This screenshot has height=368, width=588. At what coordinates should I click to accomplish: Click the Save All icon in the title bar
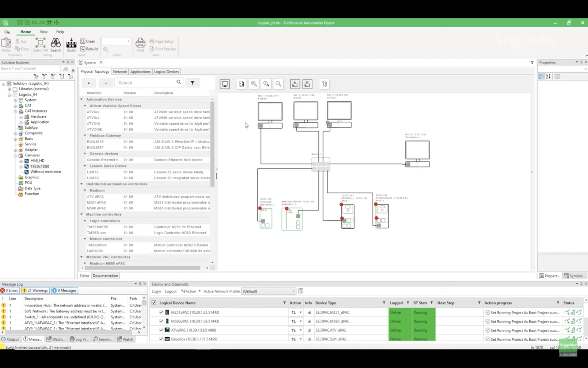pos(27,23)
